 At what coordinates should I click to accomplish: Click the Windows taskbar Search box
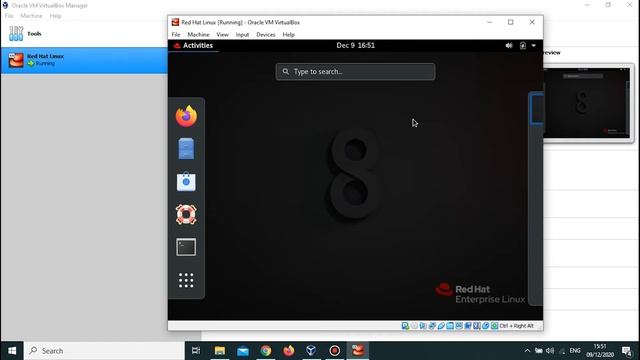pos(104,351)
